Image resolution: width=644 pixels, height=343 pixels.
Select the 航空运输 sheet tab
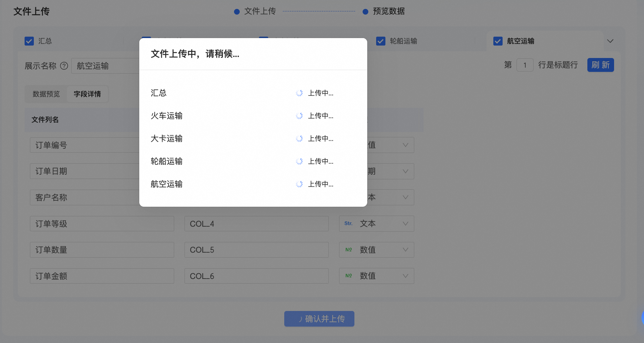pos(521,41)
